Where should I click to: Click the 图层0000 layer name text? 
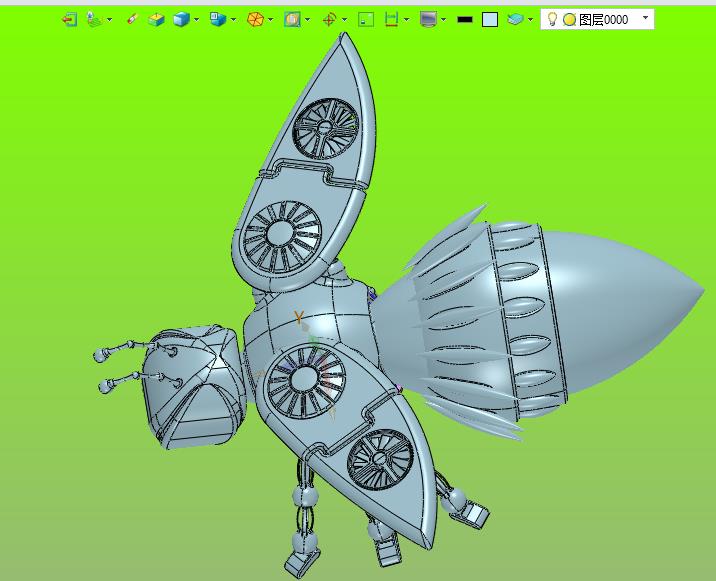603,20
